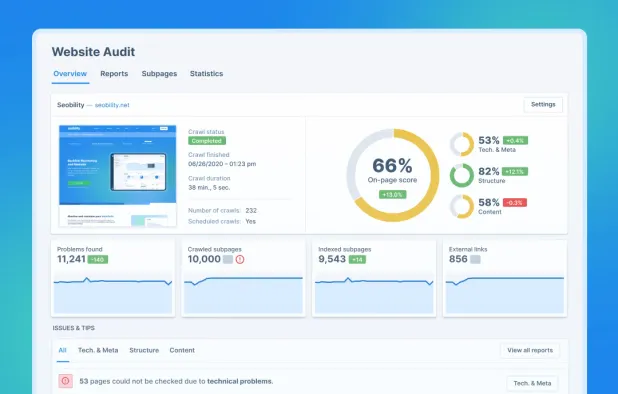
Task: Click the 66% On-page score donut chart
Action: pos(393,175)
